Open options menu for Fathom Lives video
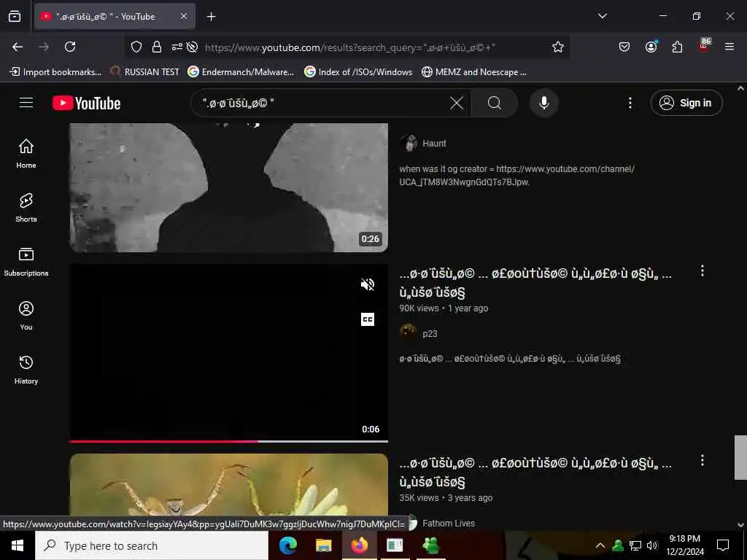This screenshot has width=747, height=560. tap(703, 460)
